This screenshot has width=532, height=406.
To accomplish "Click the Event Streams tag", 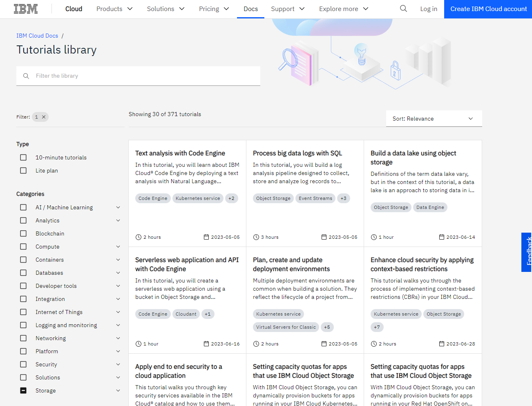I will point(315,198).
